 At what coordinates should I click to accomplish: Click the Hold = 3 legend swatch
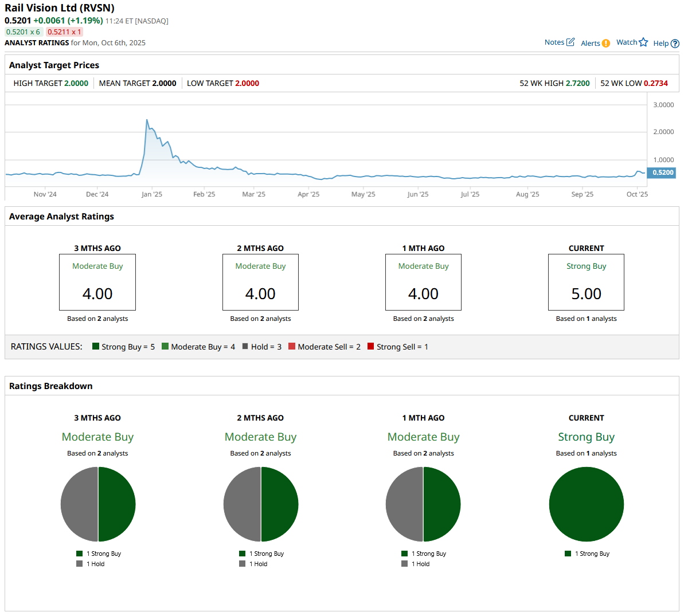click(x=245, y=347)
